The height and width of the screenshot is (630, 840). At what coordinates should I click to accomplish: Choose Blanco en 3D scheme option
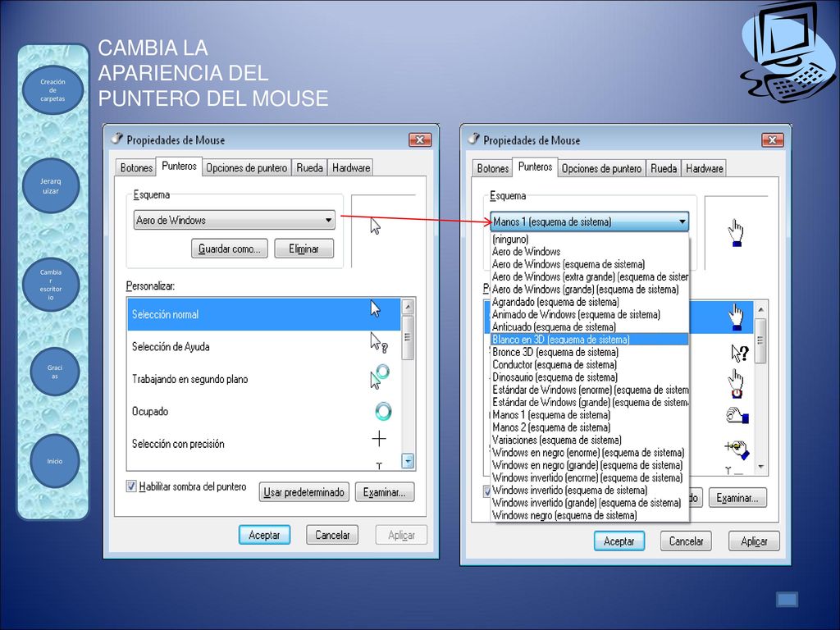tap(589, 339)
